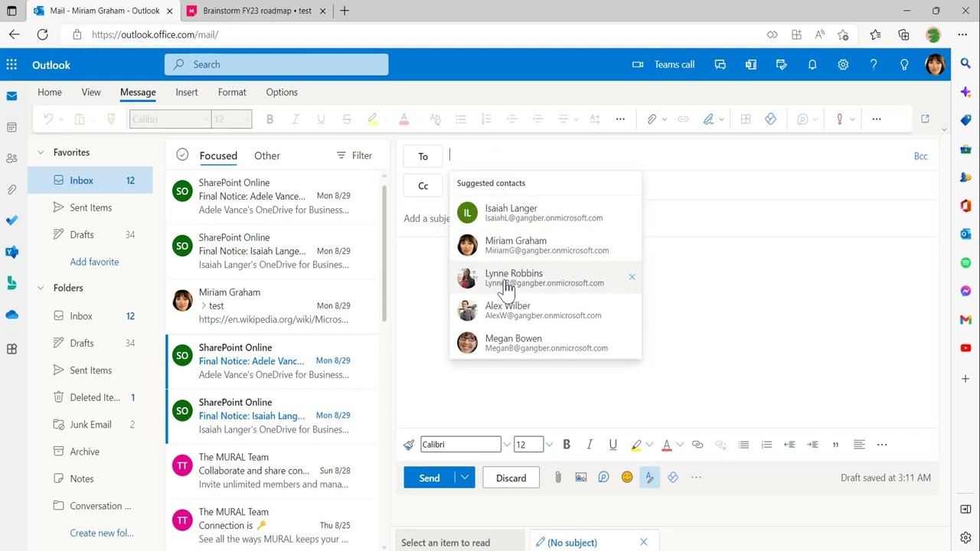Click Add favorite link
Viewport: 980px width, 551px height.
click(x=94, y=262)
